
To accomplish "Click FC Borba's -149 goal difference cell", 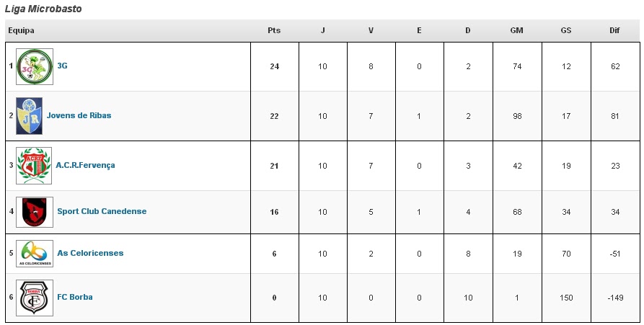I will point(615,298).
